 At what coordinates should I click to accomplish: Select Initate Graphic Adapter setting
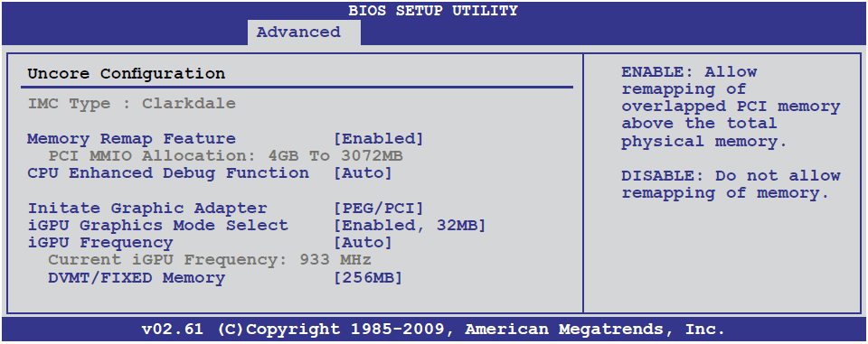(147, 209)
